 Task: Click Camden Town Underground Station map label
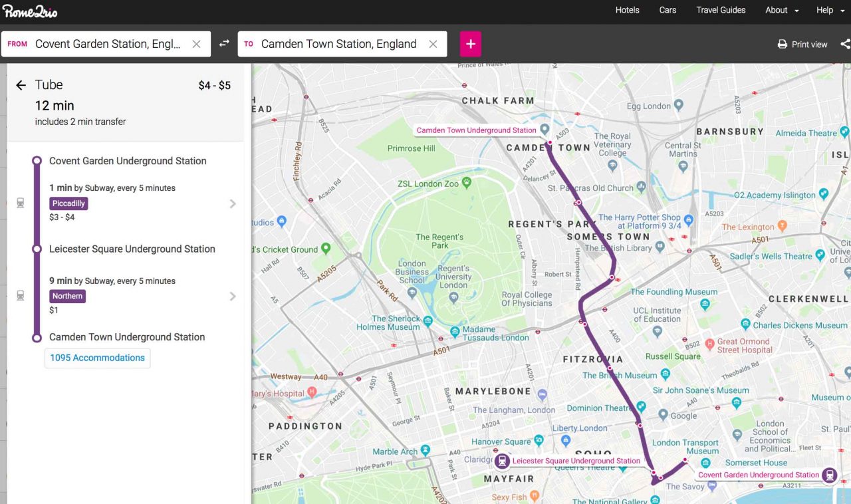tap(476, 130)
